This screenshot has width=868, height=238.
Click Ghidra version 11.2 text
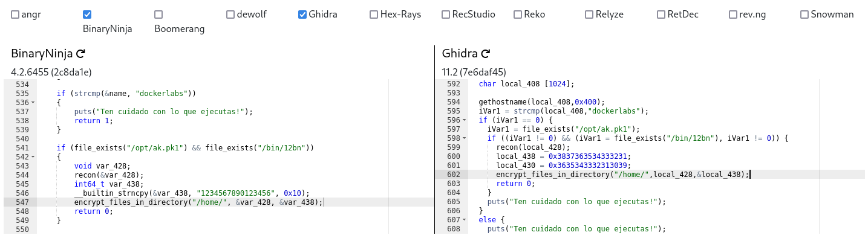474,72
